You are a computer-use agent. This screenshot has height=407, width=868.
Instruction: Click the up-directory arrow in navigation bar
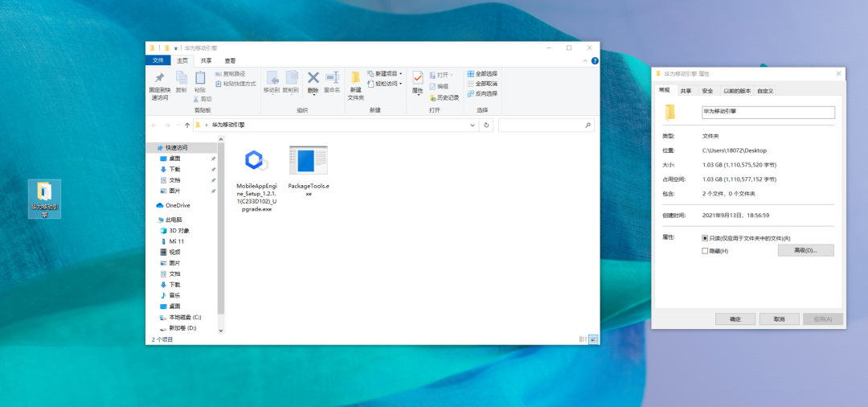(x=187, y=125)
